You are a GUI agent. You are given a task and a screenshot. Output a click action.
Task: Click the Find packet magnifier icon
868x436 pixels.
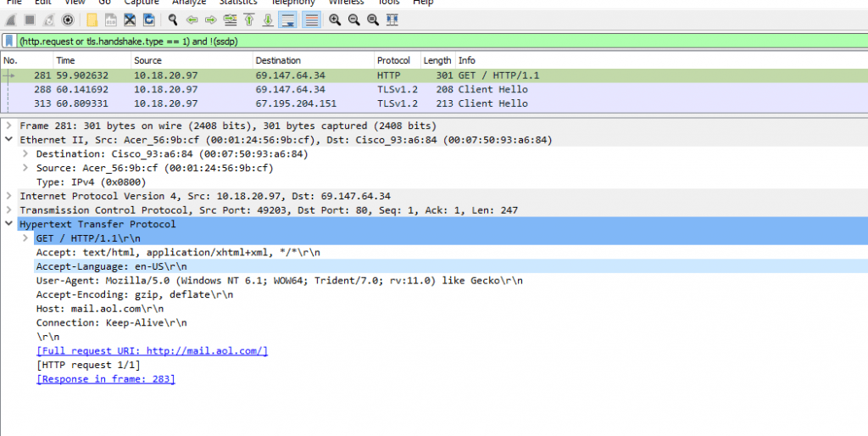174,20
